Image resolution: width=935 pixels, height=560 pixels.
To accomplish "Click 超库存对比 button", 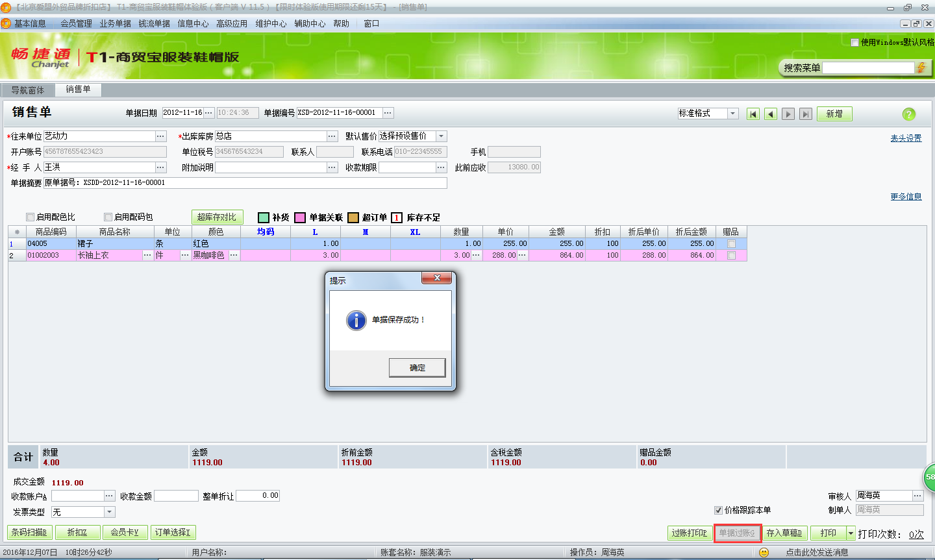I will (x=217, y=217).
